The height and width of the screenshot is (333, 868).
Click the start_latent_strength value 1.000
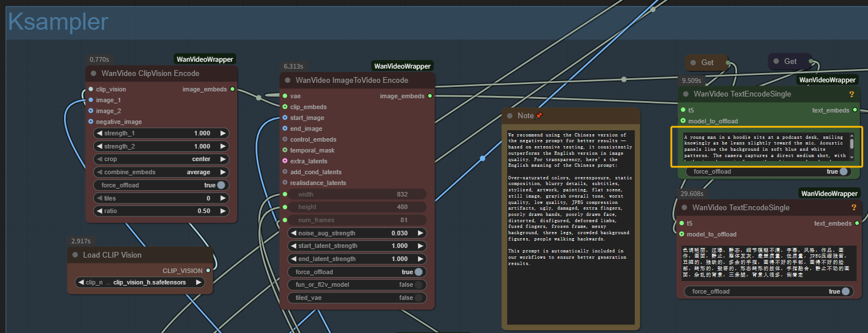click(x=400, y=246)
